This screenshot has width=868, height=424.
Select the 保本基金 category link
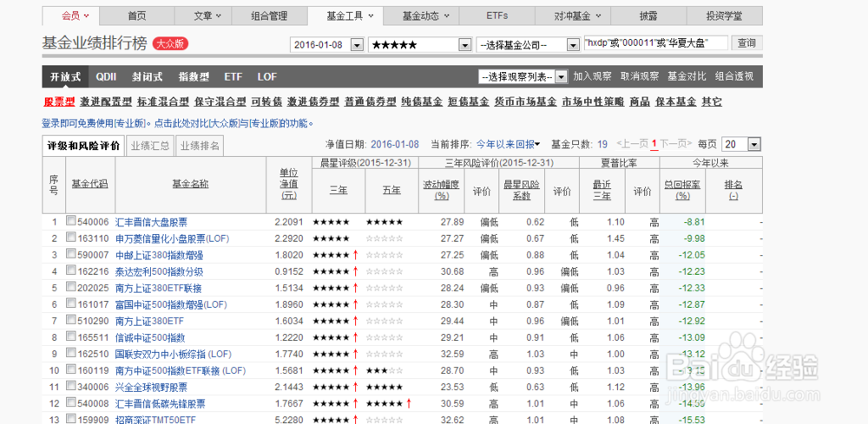tap(676, 101)
